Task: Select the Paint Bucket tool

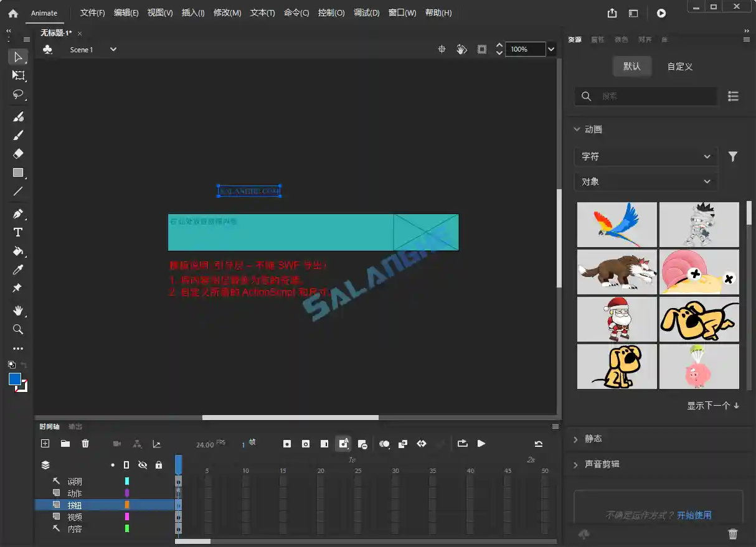Action: tap(18, 251)
